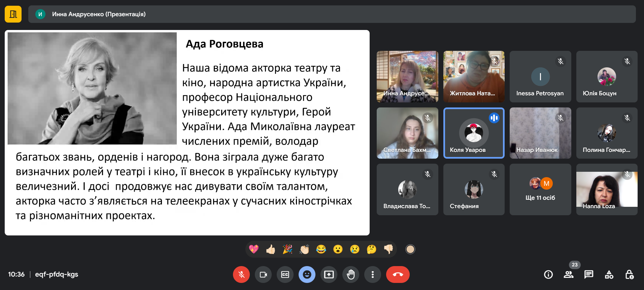Image resolution: width=644 pixels, height=290 pixels.
Task: Show the participants list
Action: pos(569,275)
